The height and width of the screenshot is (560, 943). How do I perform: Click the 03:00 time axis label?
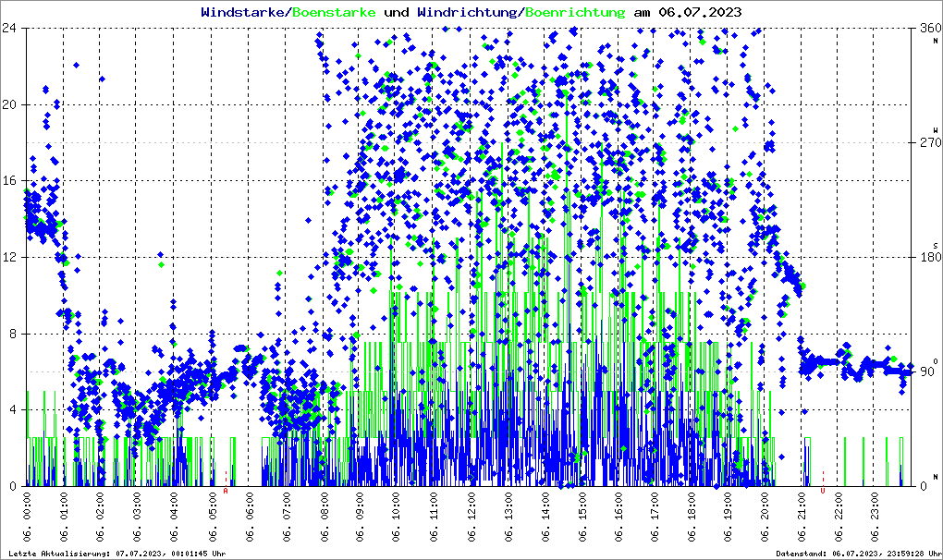(x=138, y=517)
